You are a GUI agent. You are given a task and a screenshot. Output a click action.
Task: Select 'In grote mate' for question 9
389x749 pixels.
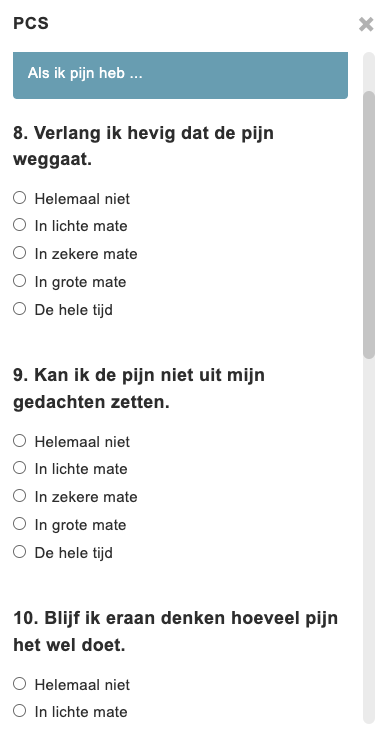coord(20,524)
